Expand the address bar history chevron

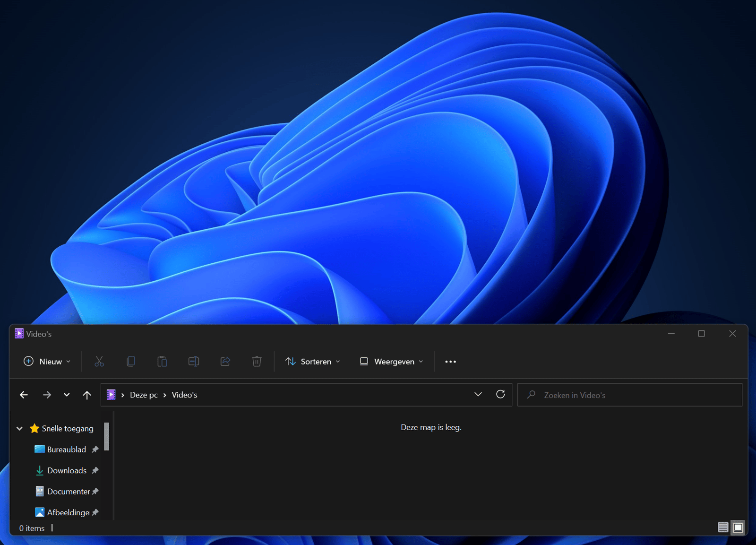click(x=478, y=394)
